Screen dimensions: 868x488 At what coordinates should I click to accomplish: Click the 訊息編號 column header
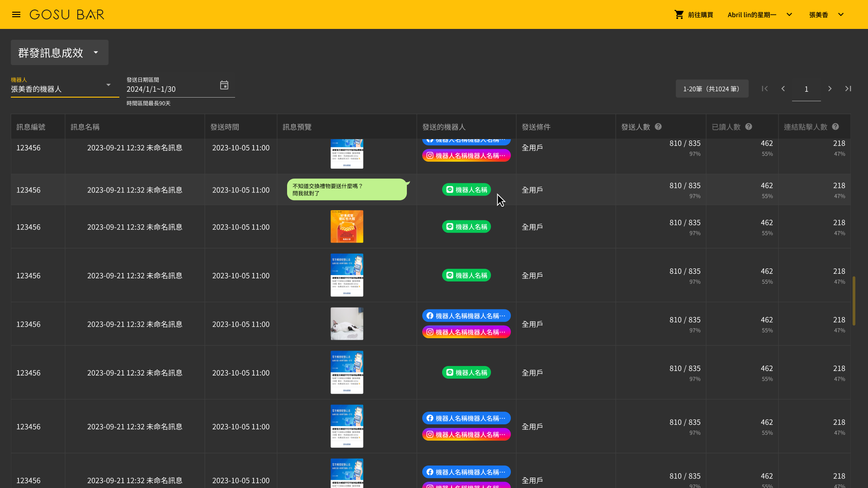click(38, 127)
